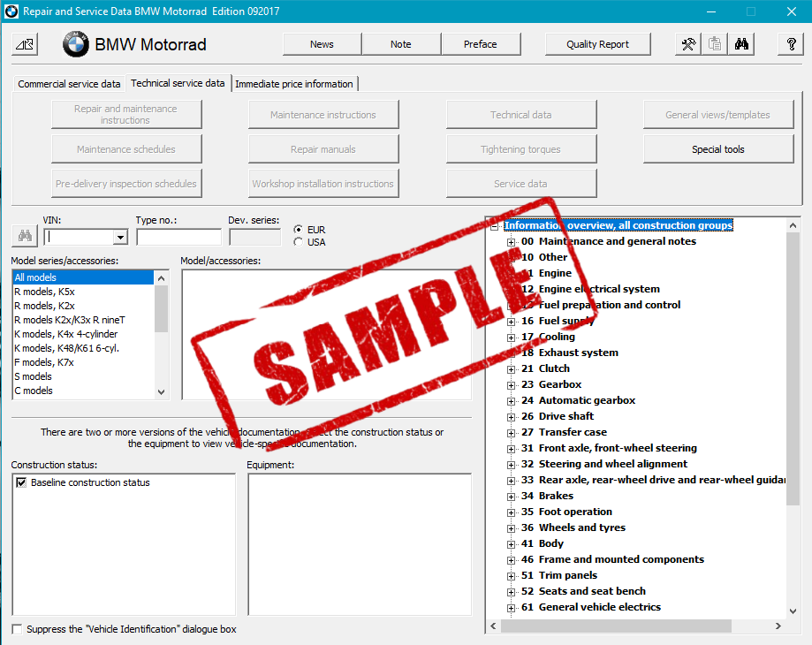Click model series list scrollbar thumb

[161, 308]
